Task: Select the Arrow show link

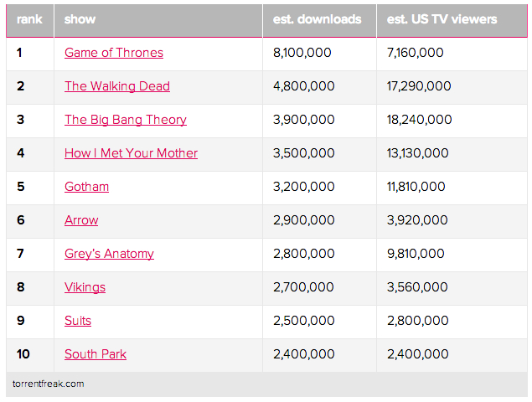Action: 81,220
